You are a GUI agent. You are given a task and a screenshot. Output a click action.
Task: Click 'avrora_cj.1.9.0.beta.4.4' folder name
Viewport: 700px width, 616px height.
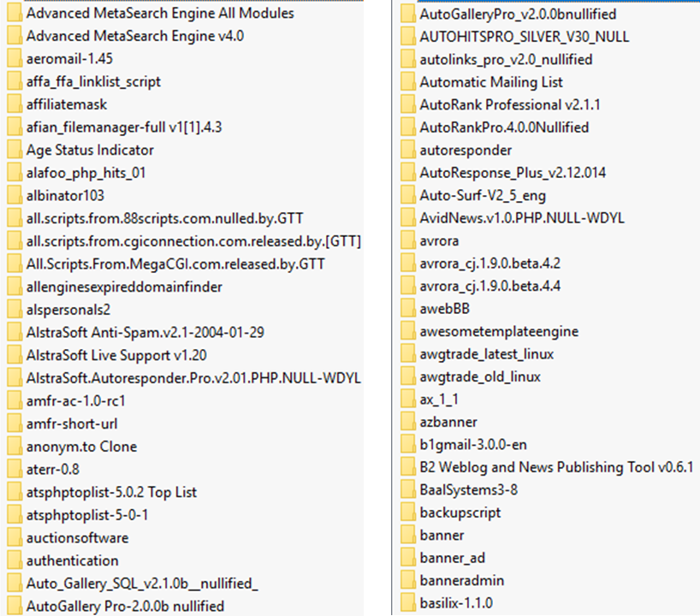click(489, 286)
